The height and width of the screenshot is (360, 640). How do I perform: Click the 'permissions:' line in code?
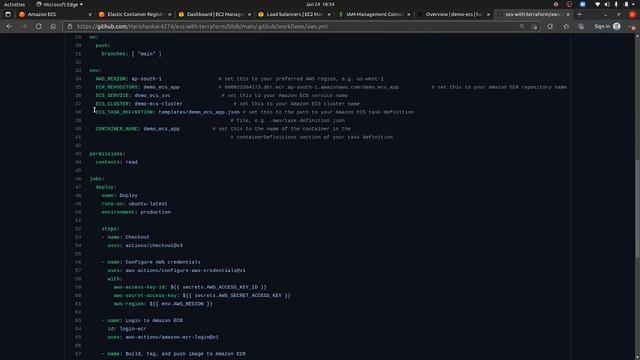107,154
